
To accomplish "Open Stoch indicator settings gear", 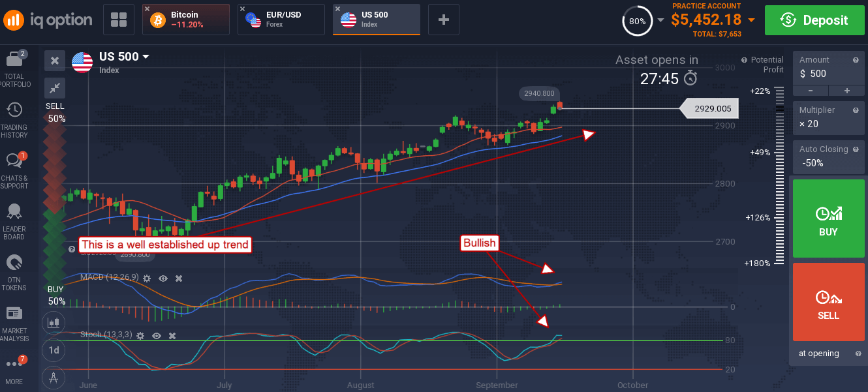I will tap(140, 335).
